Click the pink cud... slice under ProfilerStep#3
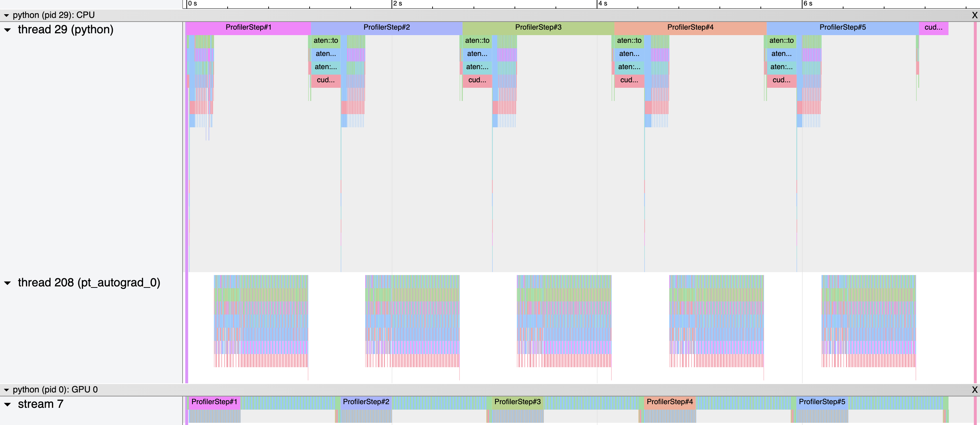The height and width of the screenshot is (425, 980). (x=477, y=80)
